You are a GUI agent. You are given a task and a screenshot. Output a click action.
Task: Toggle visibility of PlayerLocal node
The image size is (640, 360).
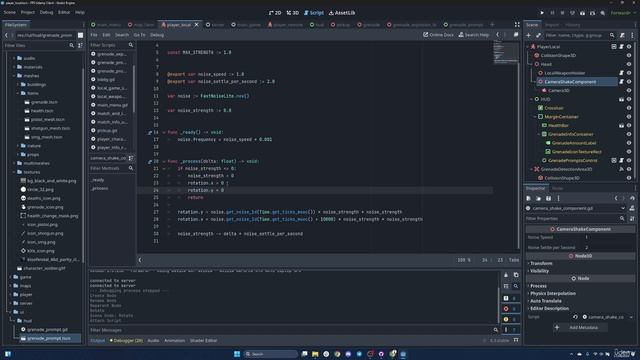[x=629, y=47]
